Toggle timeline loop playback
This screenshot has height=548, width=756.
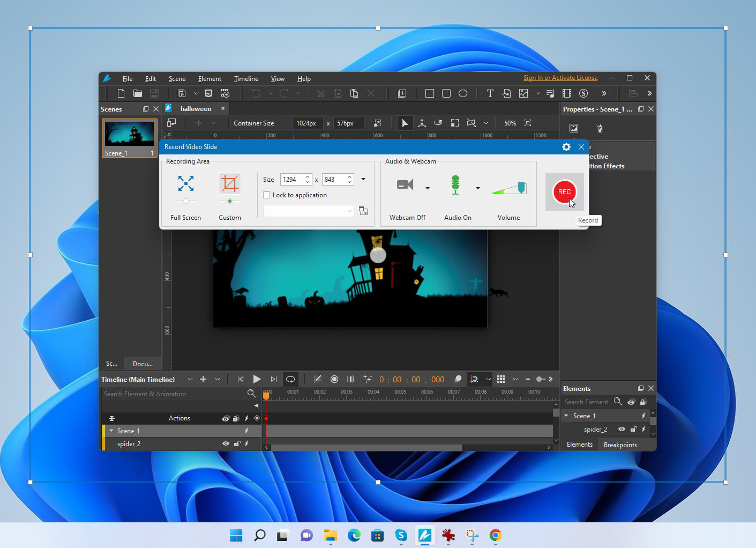click(x=290, y=379)
